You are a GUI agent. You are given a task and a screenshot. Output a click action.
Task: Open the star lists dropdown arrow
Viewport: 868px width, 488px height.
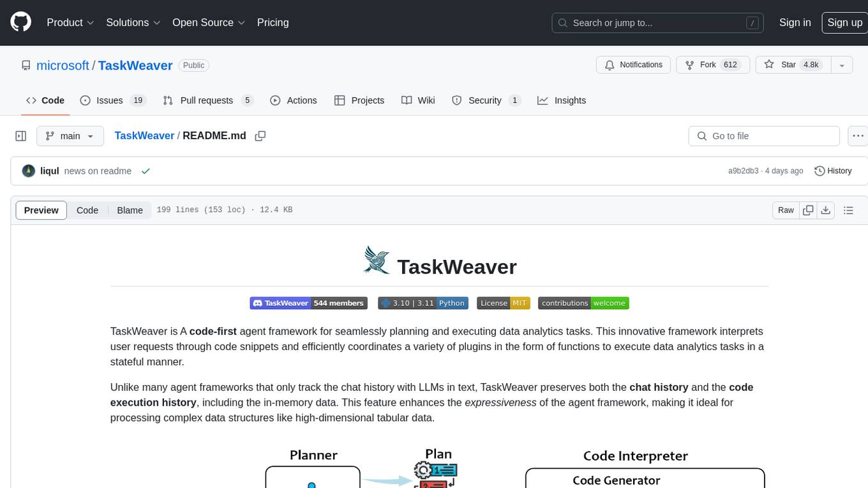pyautogui.click(x=842, y=65)
